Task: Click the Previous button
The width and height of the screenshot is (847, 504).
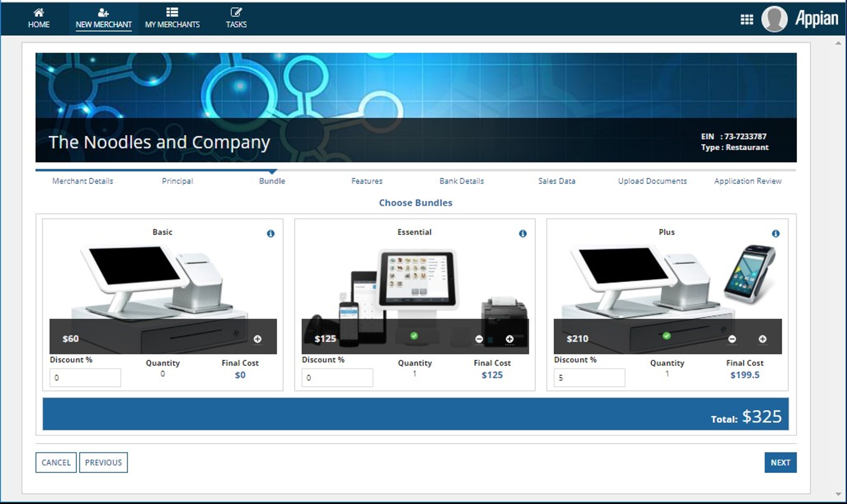Action: pyautogui.click(x=103, y=462)
